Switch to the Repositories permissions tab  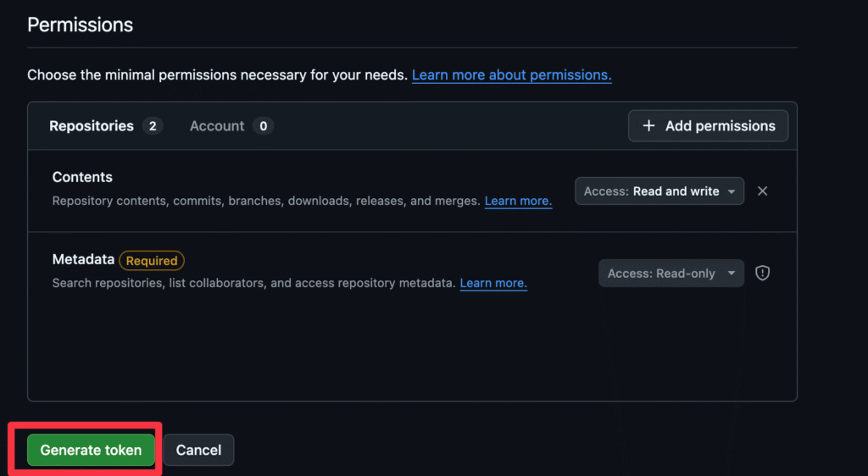(x=106, y=126)
